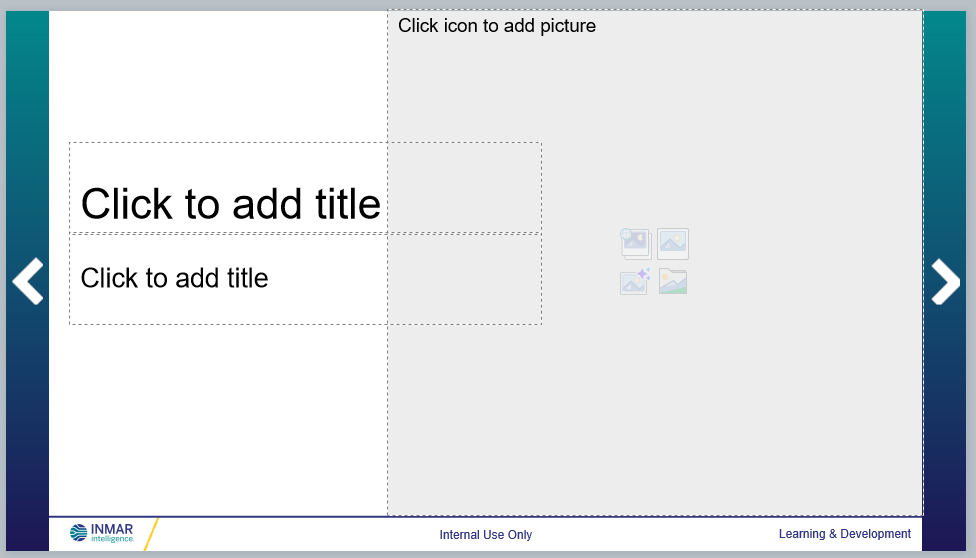
Task: Click the blue divider line above footer
Action: (300, 516)
